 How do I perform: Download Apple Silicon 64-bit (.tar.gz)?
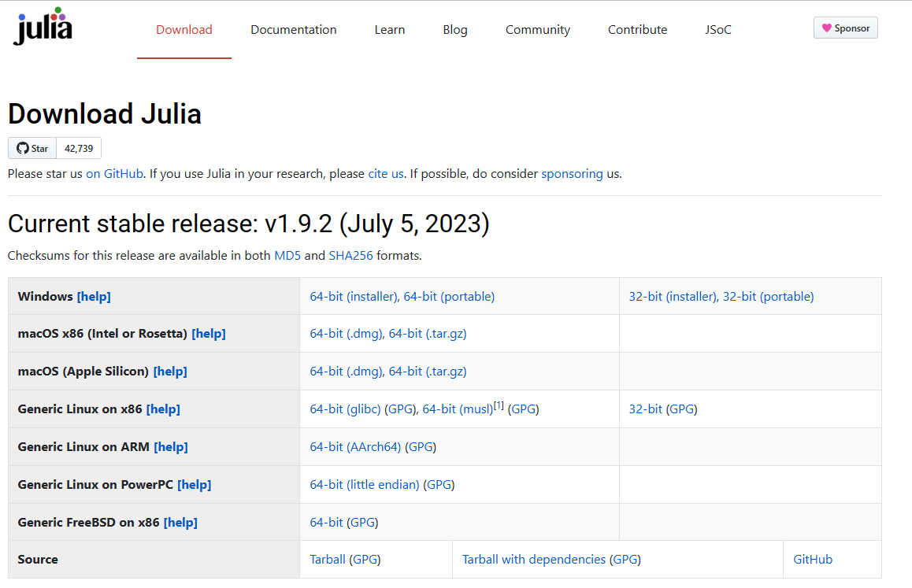(428, 372)
